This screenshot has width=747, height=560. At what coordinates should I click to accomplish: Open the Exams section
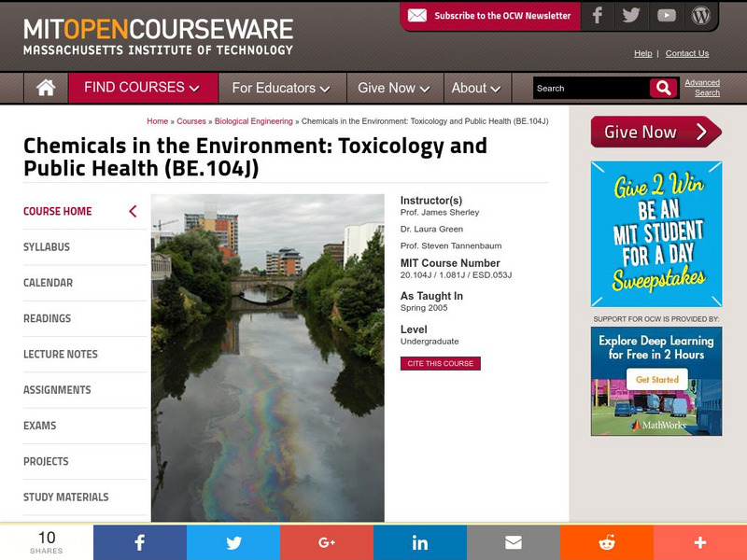point(39,426)
